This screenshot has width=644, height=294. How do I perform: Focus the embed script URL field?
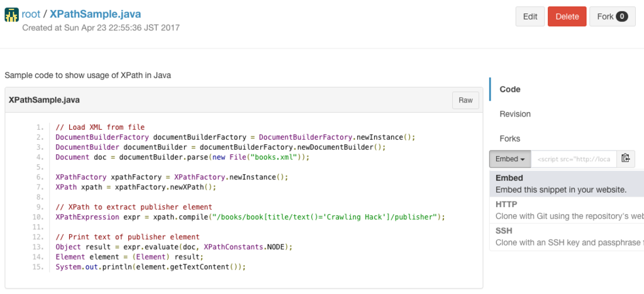tap(574, 159)
